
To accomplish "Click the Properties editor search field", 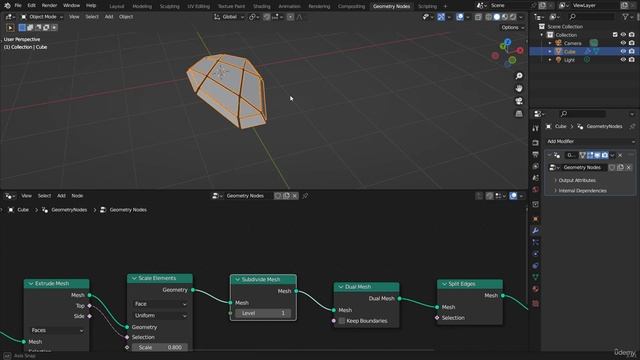I will [582, 114].
